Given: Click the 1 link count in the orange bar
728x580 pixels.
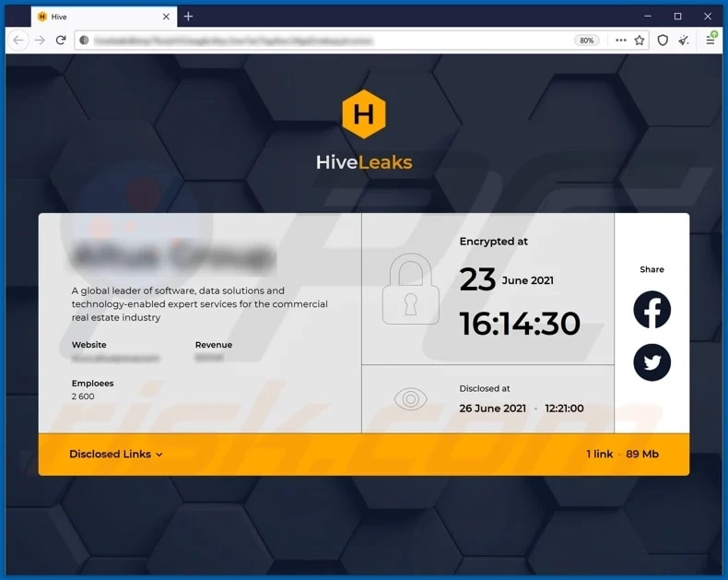Looking at the screenshot, I should point(600,454).
